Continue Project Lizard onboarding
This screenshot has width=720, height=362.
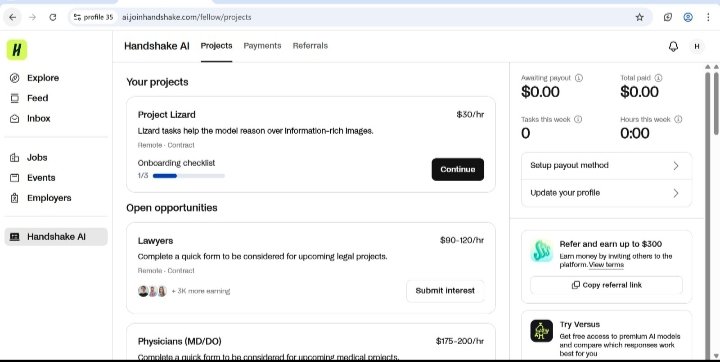pos(457,170)
